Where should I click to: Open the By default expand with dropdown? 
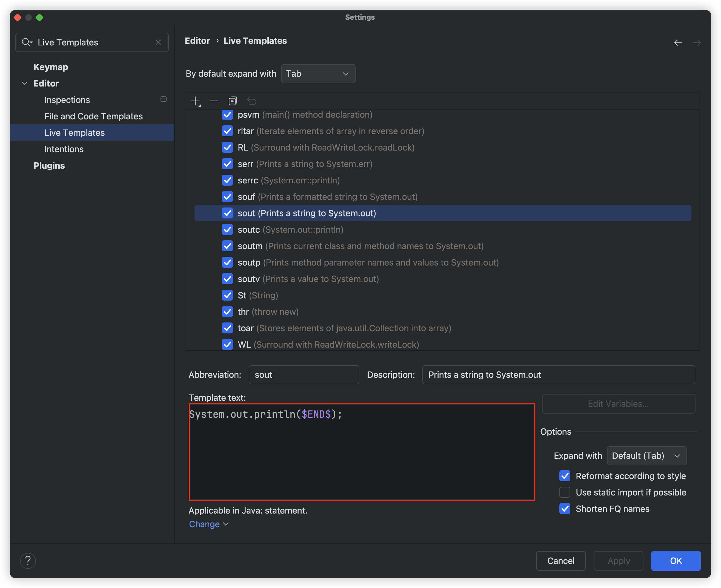318,73
